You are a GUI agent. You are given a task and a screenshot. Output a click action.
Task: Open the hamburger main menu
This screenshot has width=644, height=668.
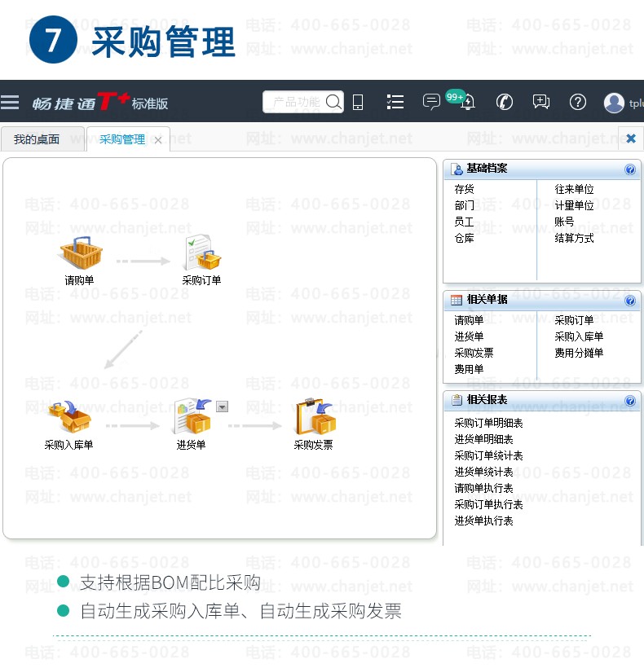10,103
